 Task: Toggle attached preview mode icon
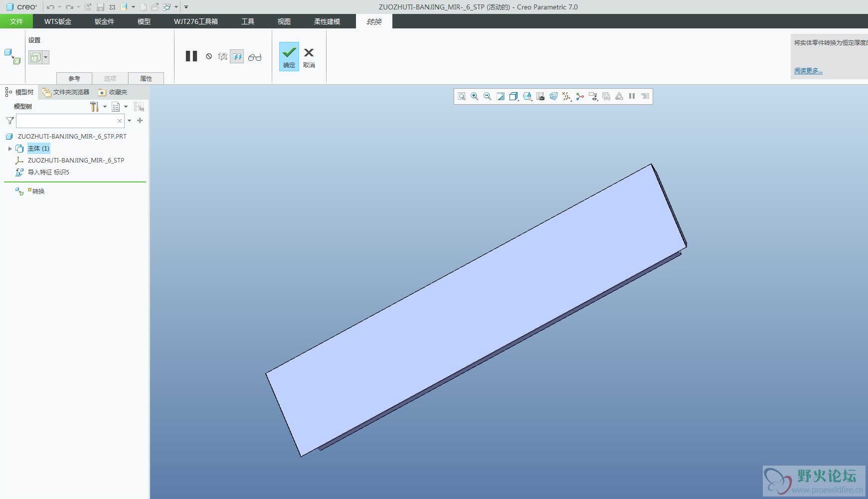pos(237,56)
